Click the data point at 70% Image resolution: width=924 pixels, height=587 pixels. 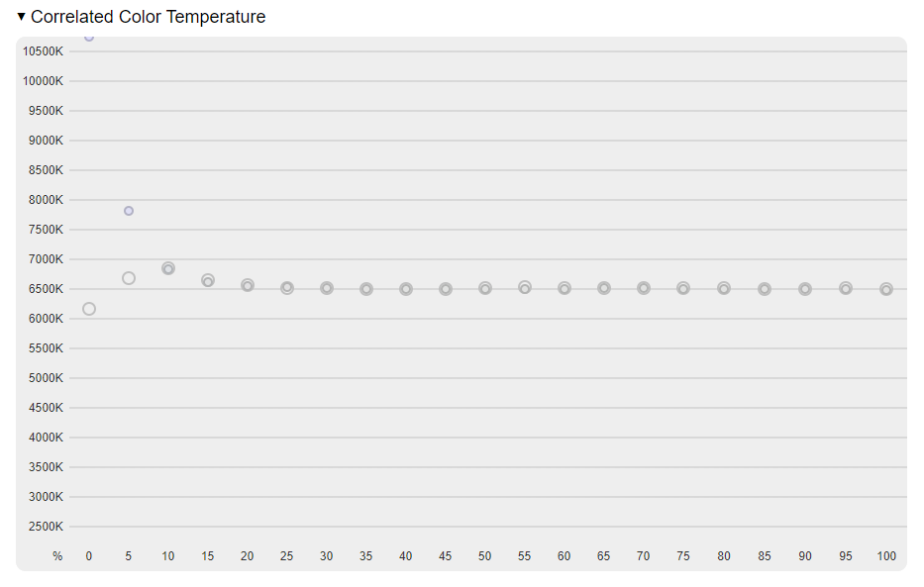click(644, 288)
